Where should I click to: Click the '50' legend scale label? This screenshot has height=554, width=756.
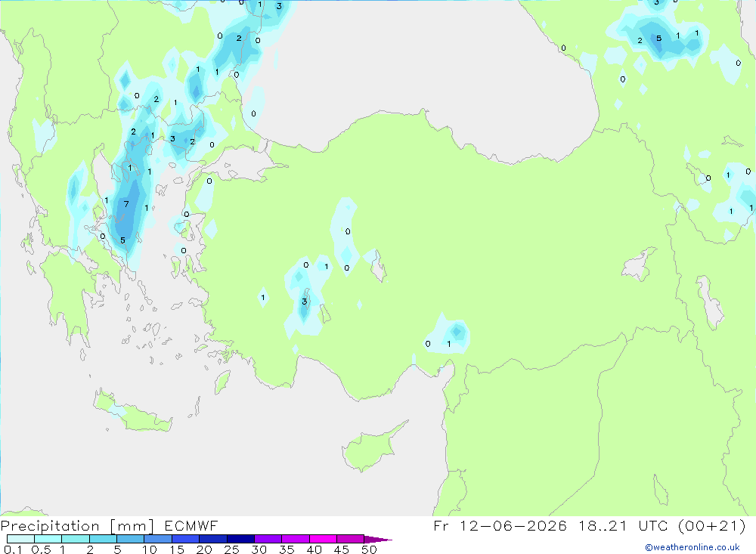[x=369, y=549]
